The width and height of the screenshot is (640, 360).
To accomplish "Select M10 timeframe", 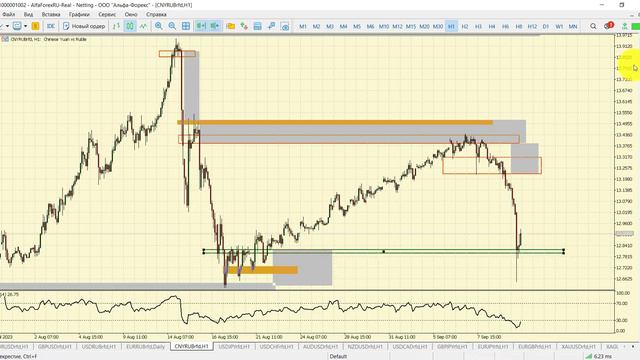I will [x=384, y=26].
